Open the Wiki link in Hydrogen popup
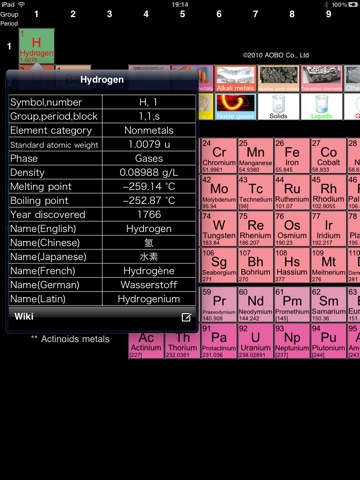360x480 pixels. pyautogui.click(x=24, y=316)
